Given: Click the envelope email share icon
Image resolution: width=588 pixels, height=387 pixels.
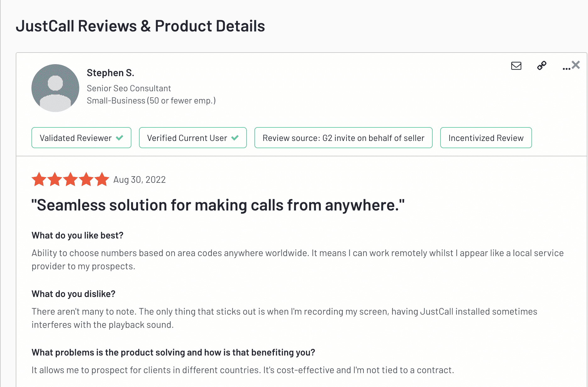Looking at the screenshot, I should point(516,66).
